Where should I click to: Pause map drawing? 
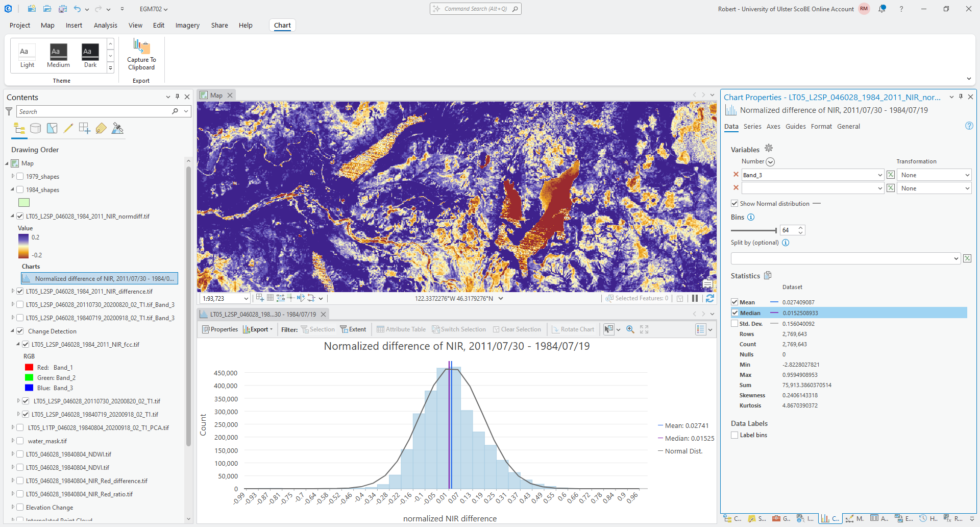point(695,298)
